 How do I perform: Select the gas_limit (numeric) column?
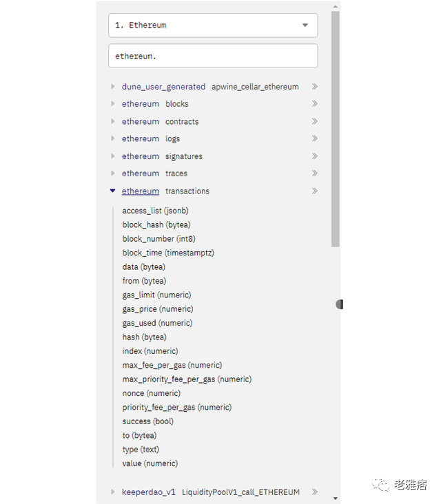point(156,295)
